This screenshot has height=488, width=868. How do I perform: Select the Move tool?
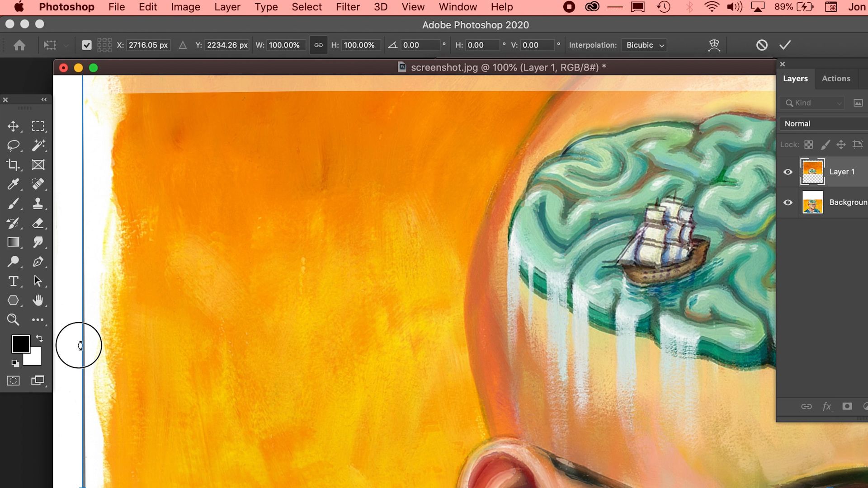click(13, 126)
